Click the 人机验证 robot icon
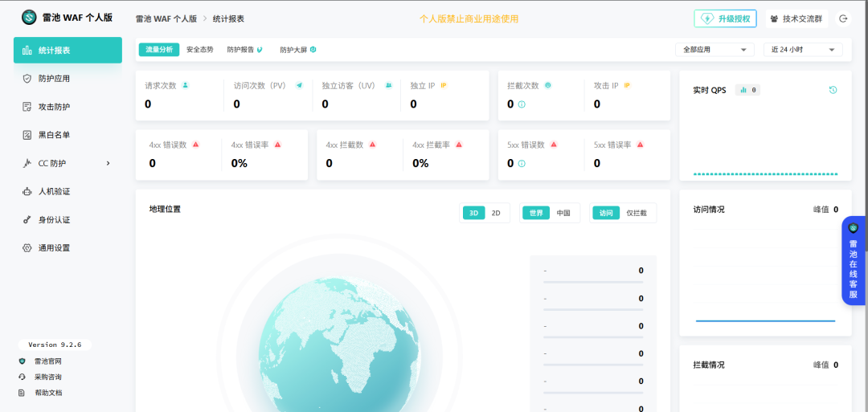 (x=27, y=191)
